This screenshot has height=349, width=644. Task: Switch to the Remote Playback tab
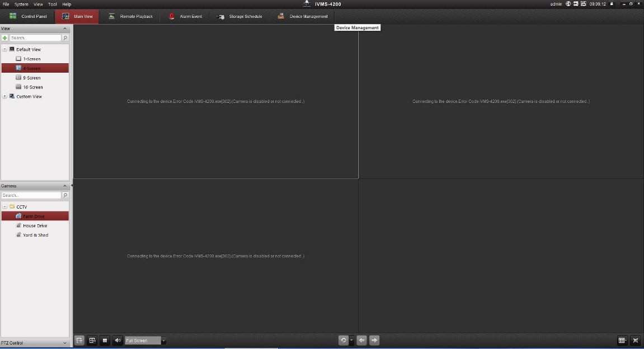131,16
